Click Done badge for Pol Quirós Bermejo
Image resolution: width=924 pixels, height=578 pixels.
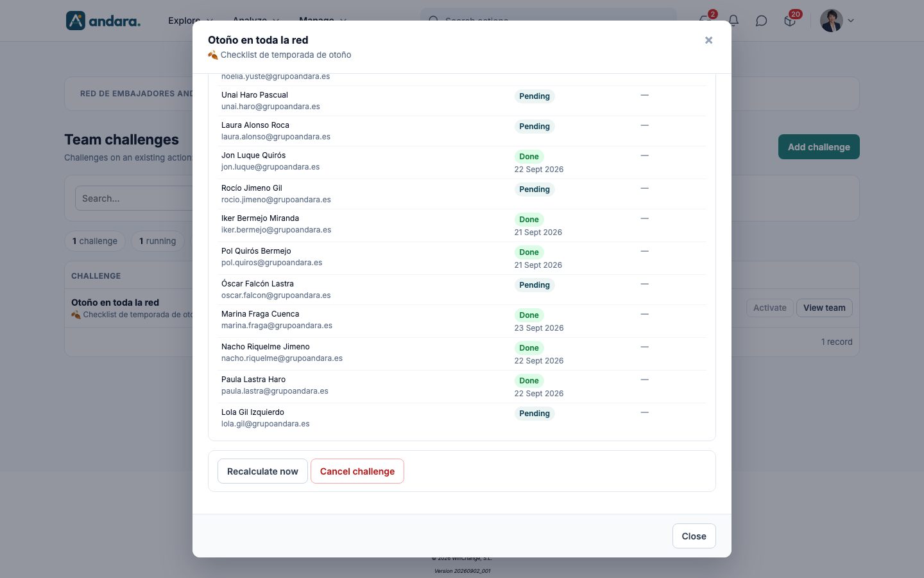(x=529, y=252)
